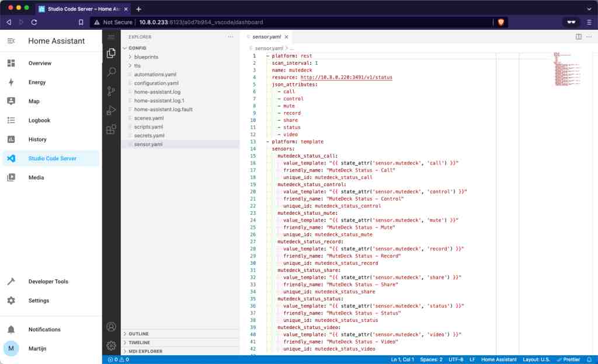Change language mode Home Assistant

(x=499, y=359)
